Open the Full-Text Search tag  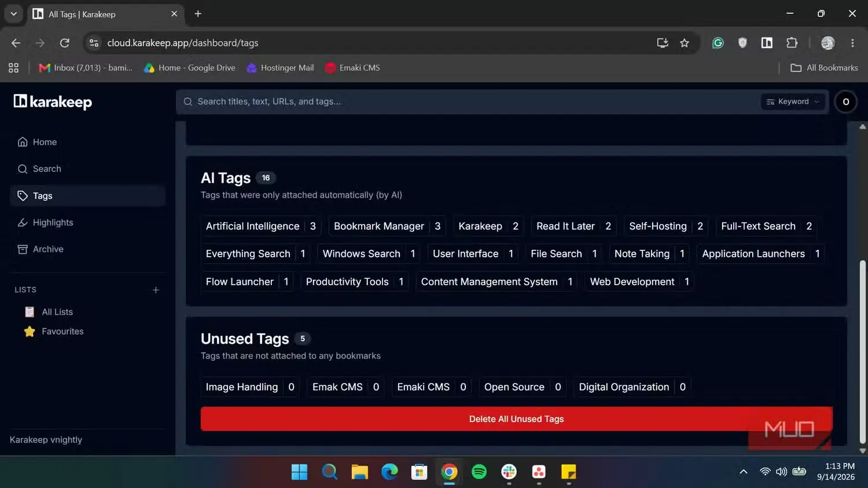tap(767, 226)
